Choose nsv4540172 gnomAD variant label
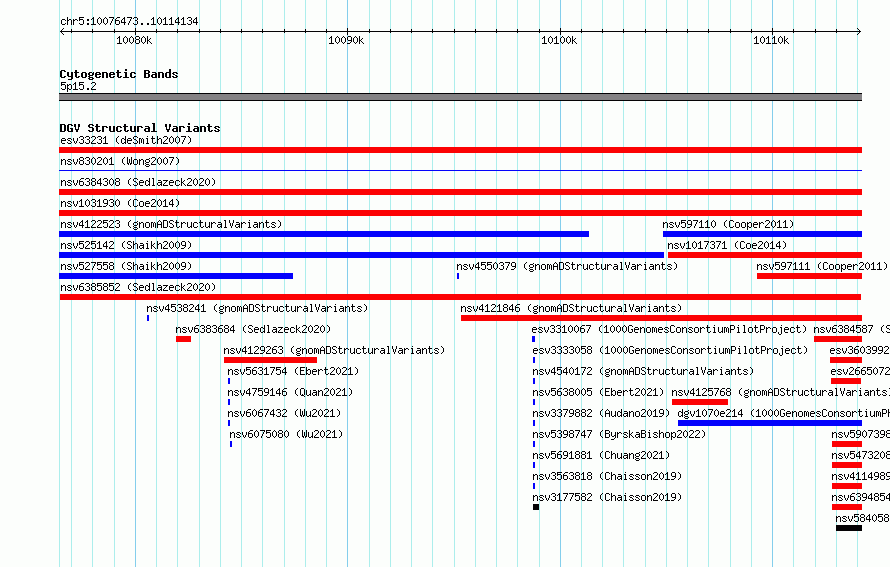890x567 pixels. point(643,371)
